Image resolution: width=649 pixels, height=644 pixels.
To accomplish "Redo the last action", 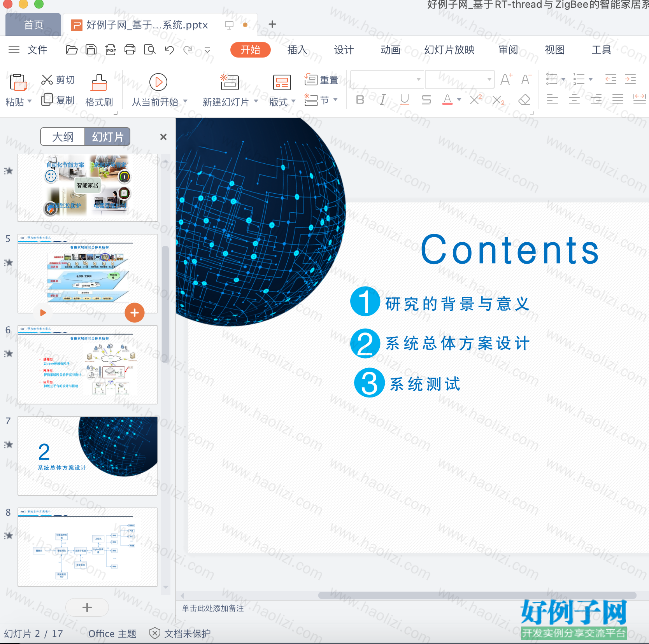I will point(188,49).
